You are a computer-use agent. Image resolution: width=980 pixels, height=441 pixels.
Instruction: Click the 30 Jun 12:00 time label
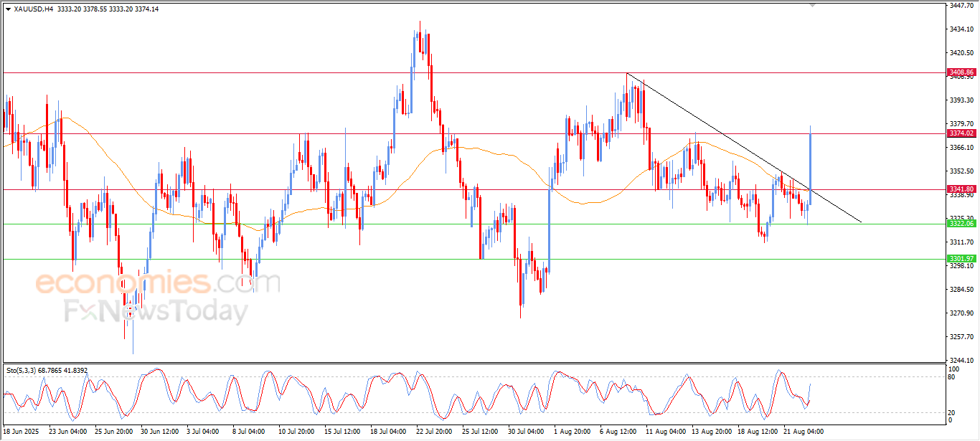(x=160, y=432)
